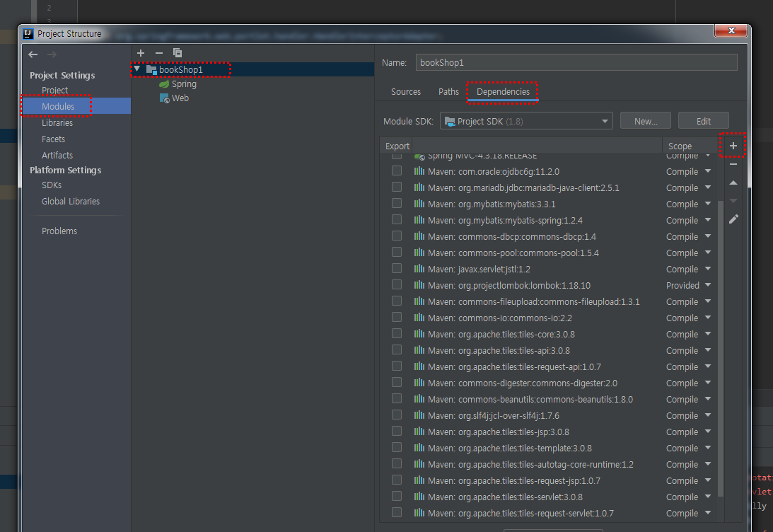Click library icon of mariadb-java-client dependency
Image resolution: width=773 pixels, height=532 pixels.
[419, 187]
